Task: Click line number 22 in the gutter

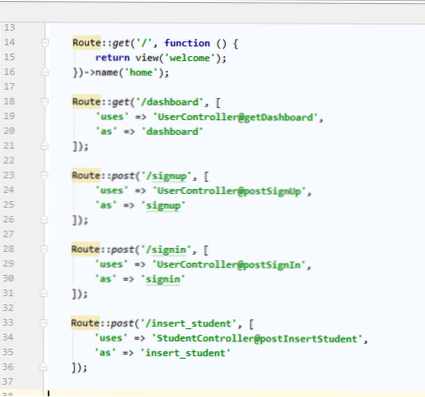Action: [x=9, y=160]
